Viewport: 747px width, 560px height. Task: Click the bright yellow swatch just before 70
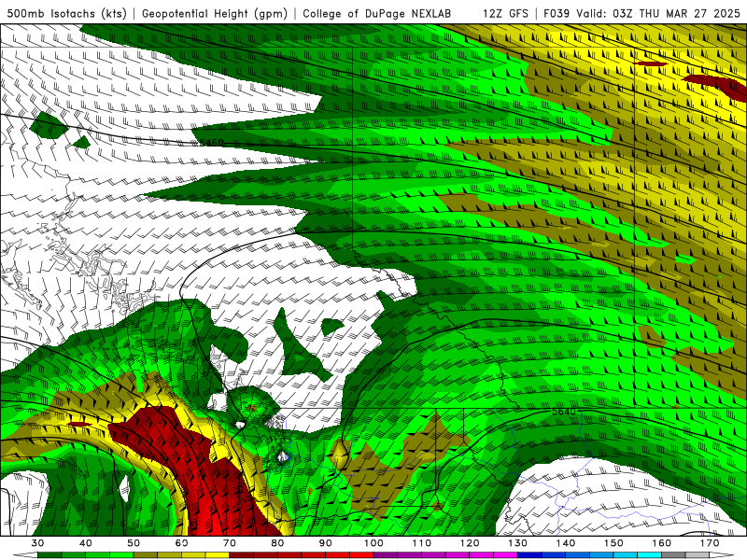point(218,554)
